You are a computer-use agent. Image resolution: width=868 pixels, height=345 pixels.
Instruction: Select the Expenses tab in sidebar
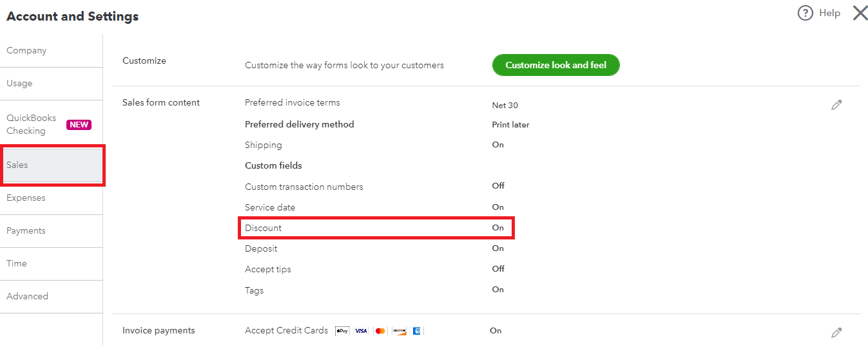point(26,198)
